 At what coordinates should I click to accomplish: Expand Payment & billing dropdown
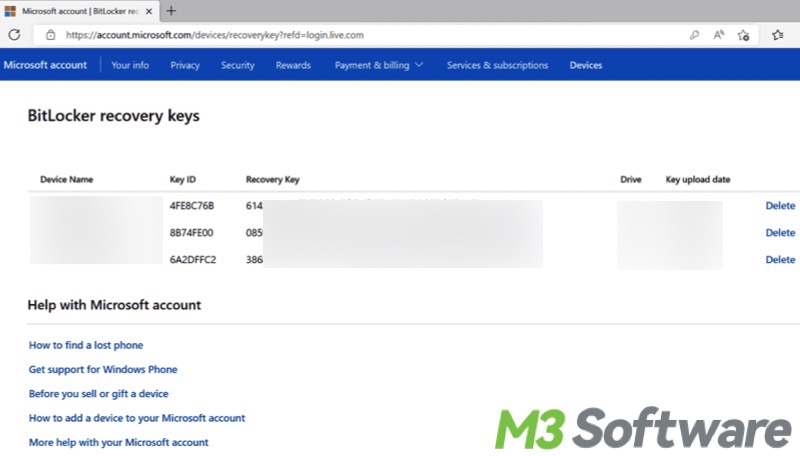point(379,65)
